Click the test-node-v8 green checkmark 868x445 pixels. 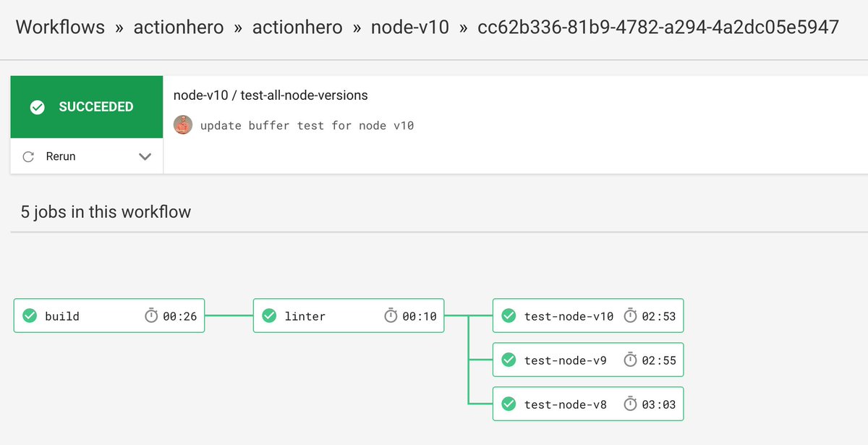[x=509, y=404]
